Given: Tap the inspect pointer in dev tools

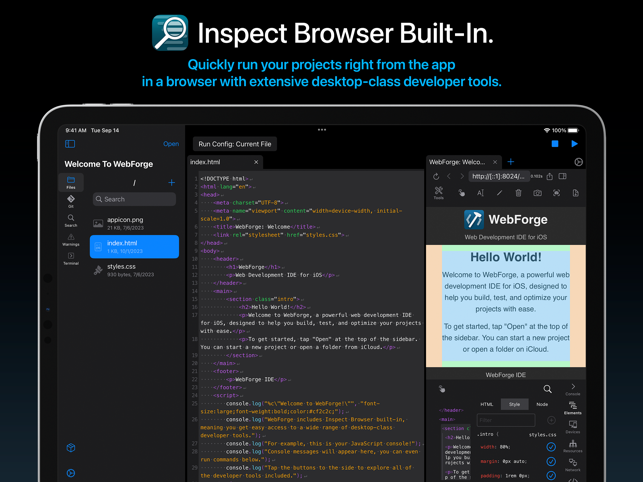Looking at the screenshot, I should pyautogui.click(x=442, y=389).
